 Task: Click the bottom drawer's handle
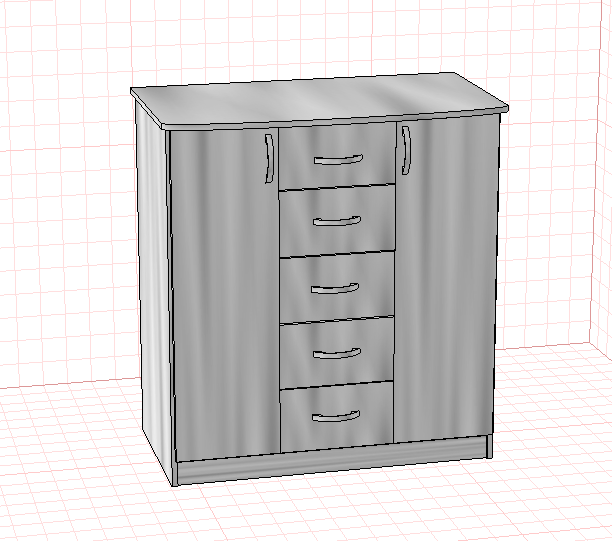pos(336,416)
